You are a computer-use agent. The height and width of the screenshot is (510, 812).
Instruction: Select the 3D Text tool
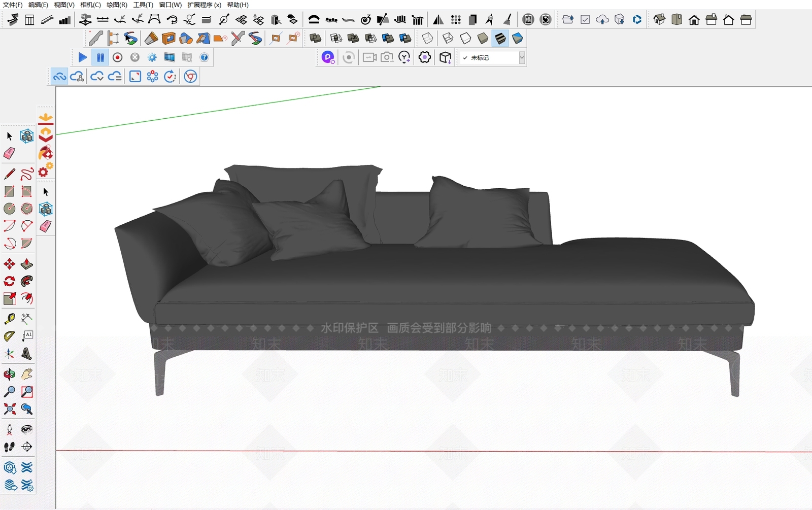pyautogui.click(x=27, y=353)
